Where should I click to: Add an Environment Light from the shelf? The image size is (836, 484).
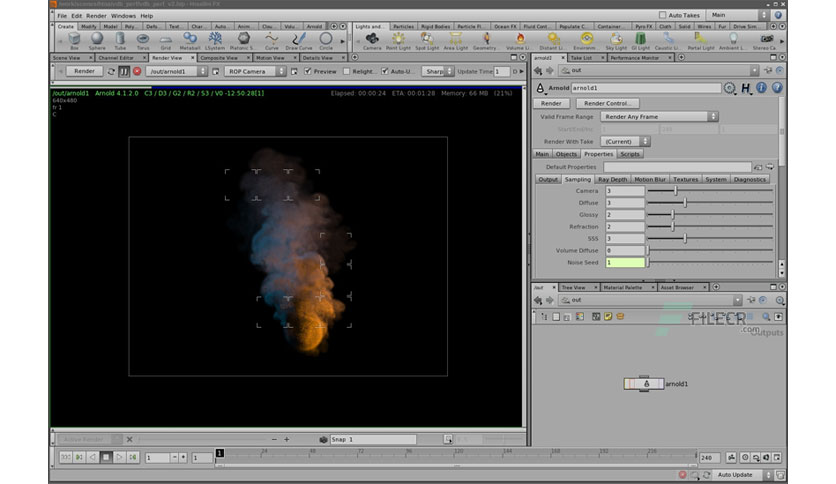tap(586, 41)
